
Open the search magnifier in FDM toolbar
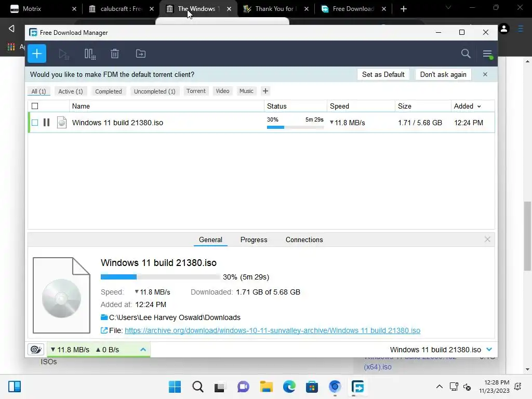pos(466,54)
